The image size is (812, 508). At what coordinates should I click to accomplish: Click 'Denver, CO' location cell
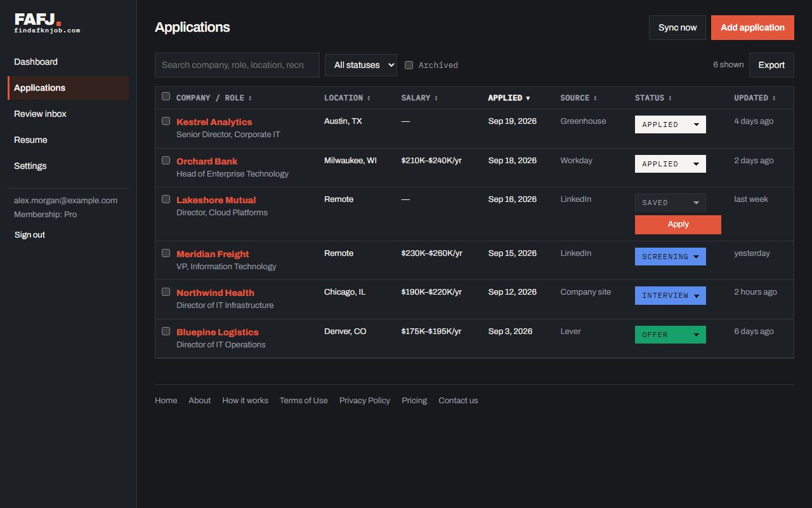(345, 331)
